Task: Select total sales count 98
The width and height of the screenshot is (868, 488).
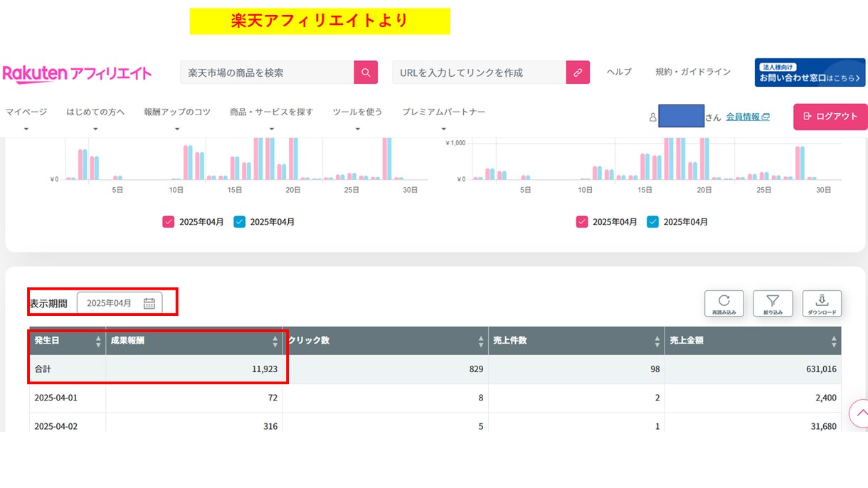Action: 655,369
